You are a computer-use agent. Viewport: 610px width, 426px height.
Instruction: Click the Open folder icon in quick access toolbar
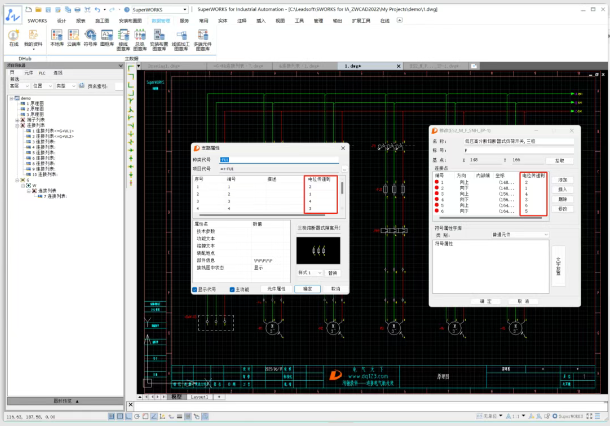38,9
